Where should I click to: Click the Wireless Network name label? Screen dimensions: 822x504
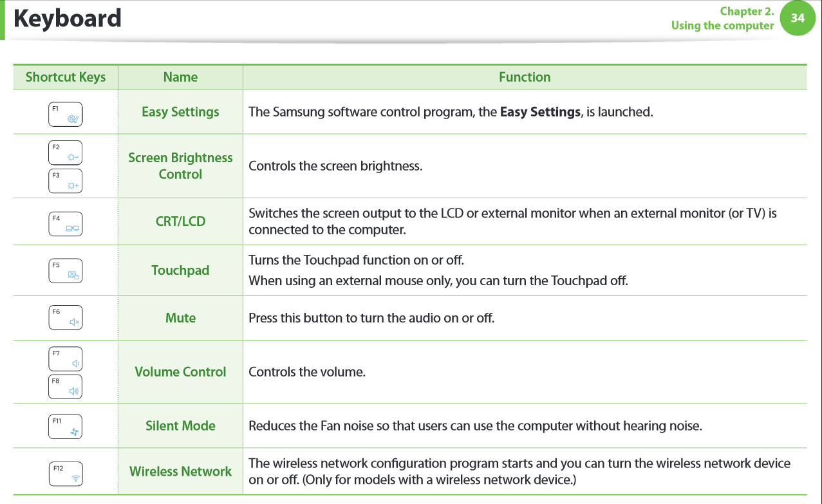(180, 472)
